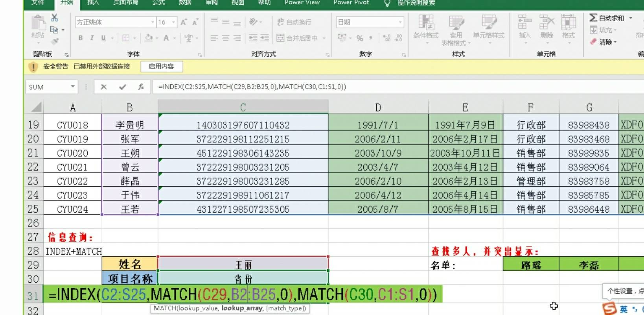Open the File (文件) menu
Screen dimensions: 644x315
[x=38, y=3]
